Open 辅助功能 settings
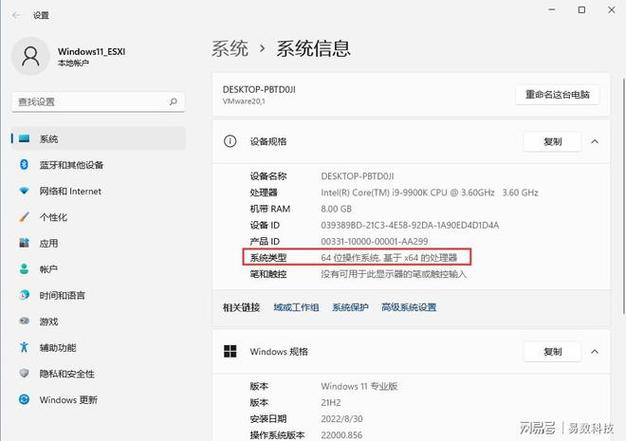The image size is (626, 441). [99, 347]
